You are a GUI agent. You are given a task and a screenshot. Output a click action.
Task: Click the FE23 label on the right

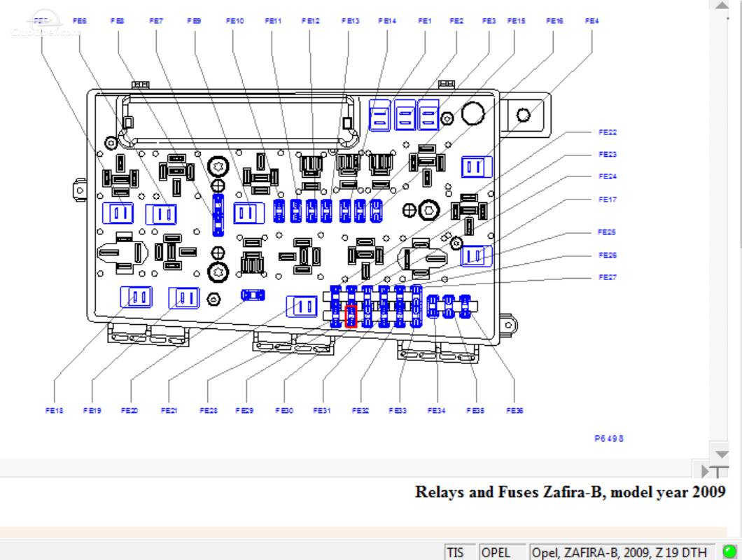pos(608,154)
